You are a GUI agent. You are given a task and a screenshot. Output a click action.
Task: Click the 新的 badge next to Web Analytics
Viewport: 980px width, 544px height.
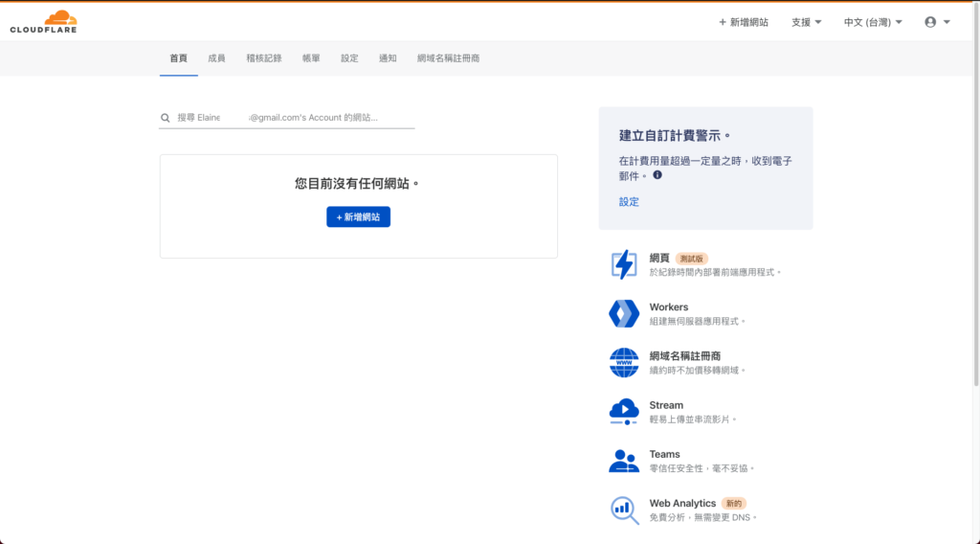(734, 504)
